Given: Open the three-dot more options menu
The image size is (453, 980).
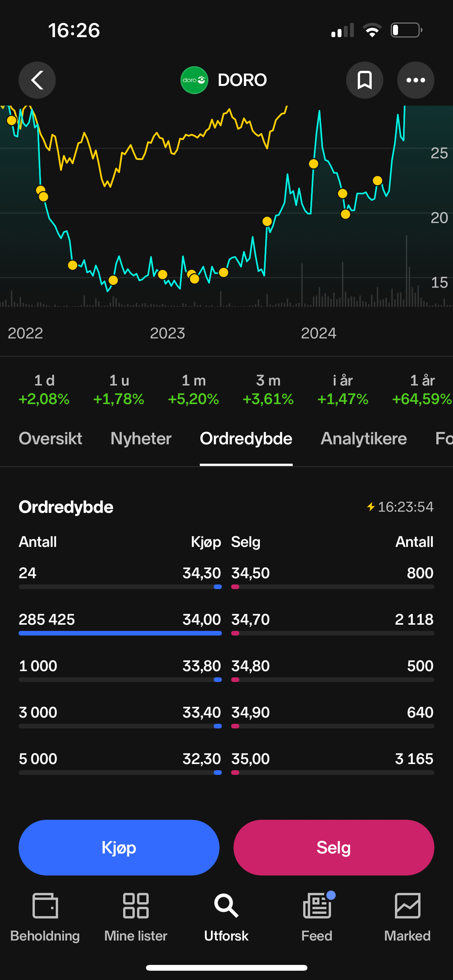Looking at the screenshot, I should click(x=415, y=80).
